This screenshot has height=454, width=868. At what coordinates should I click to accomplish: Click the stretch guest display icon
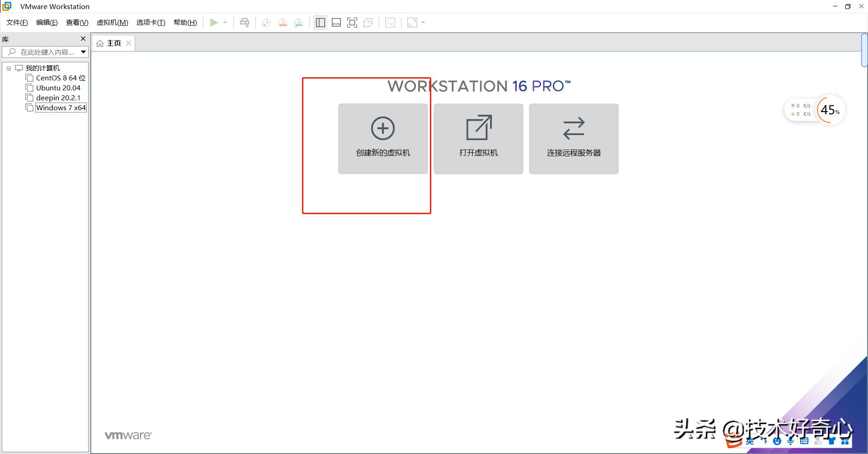pos(412,23)
